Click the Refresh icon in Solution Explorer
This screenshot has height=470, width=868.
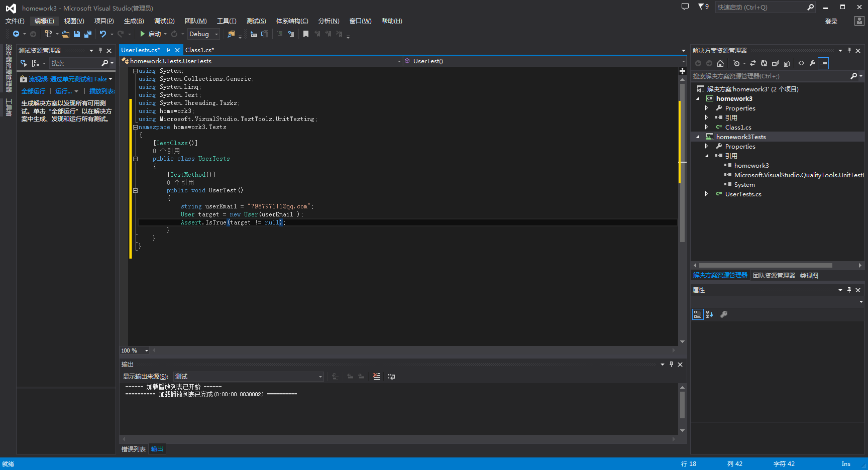click(764, 63)
